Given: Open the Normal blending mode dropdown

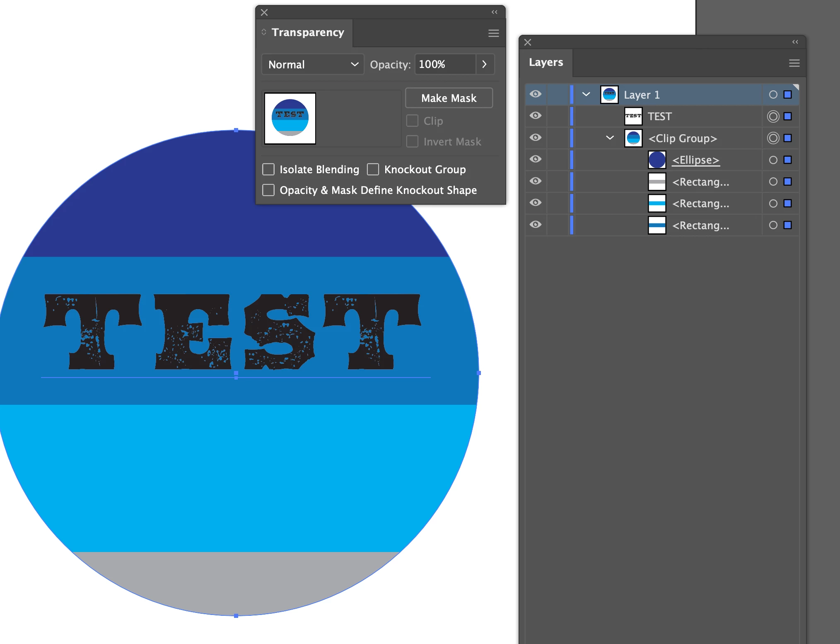Looking at the screenshot, I should tap(313, 64).
